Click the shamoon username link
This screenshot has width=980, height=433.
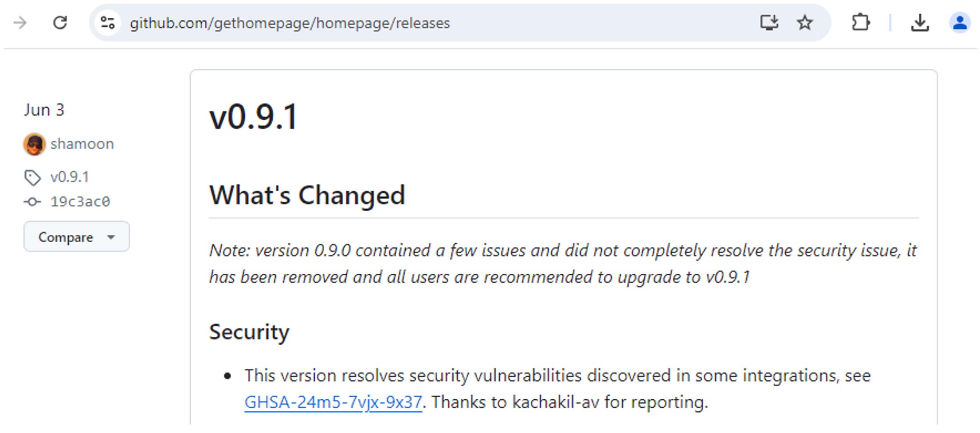pyautogui.click(x=82, y=143)
